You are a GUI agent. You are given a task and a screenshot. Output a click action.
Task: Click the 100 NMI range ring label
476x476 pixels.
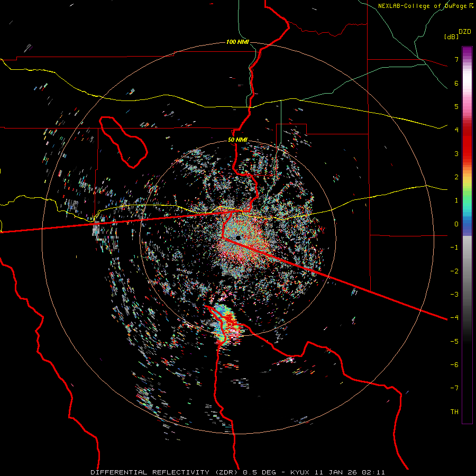tap(237, 42)
